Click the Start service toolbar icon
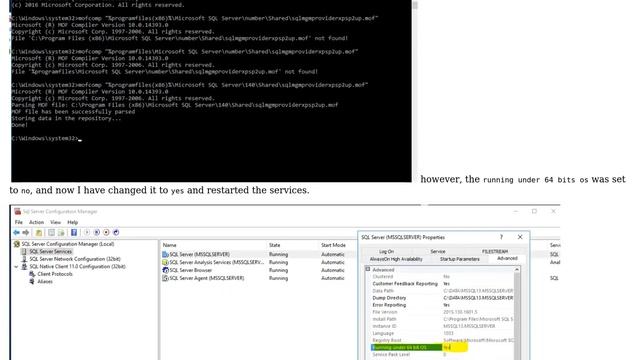The height and width of the screenshot is (360, 640). pos(87,232)
